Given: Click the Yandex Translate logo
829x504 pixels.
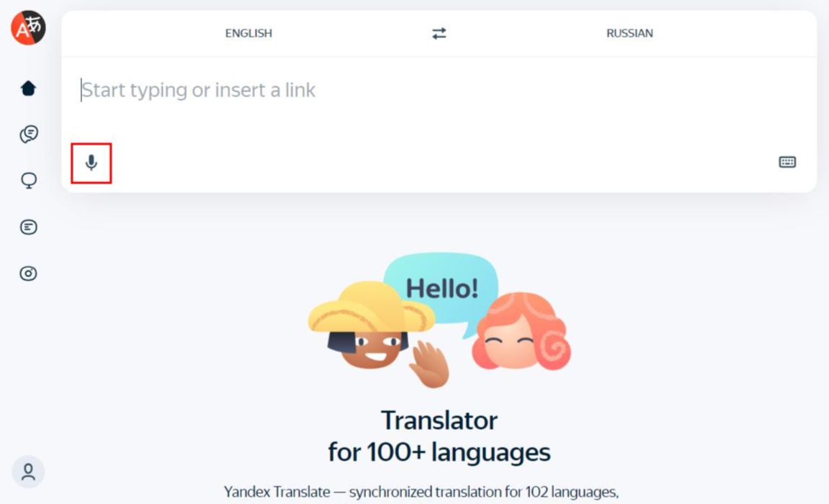Looking at the screenshot, I should [x=29, y=27].
